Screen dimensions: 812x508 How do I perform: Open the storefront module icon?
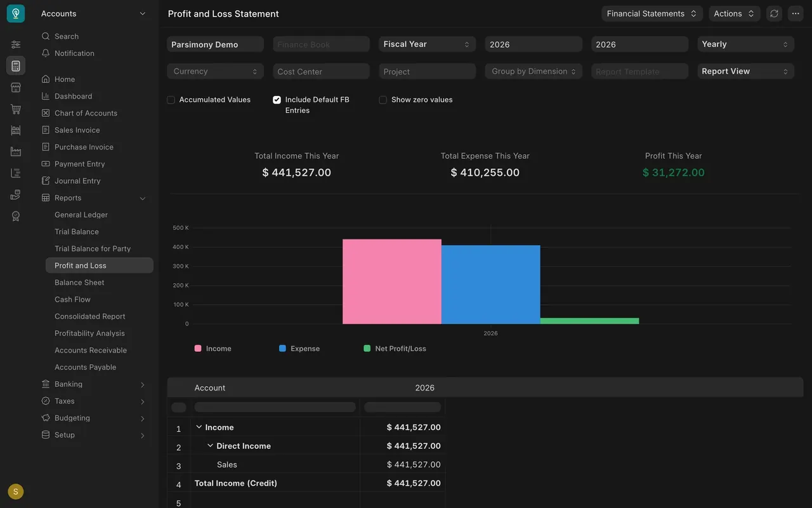pos(16,88)
